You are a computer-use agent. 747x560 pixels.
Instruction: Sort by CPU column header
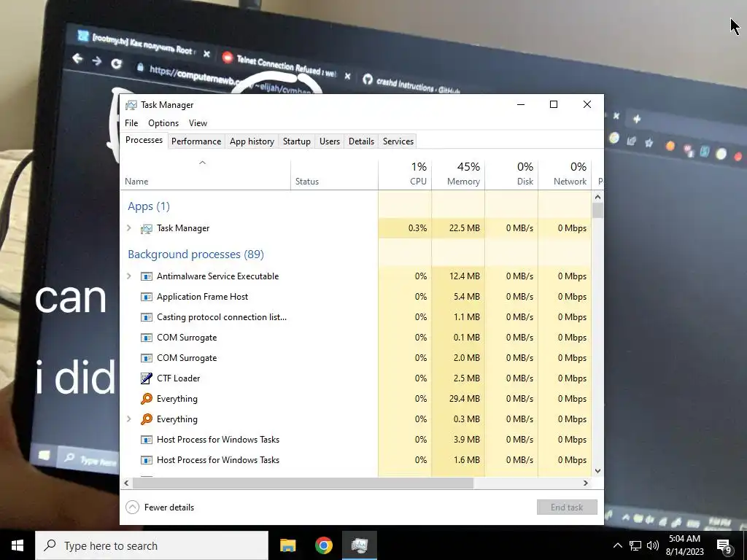click(x=405, y=175)
